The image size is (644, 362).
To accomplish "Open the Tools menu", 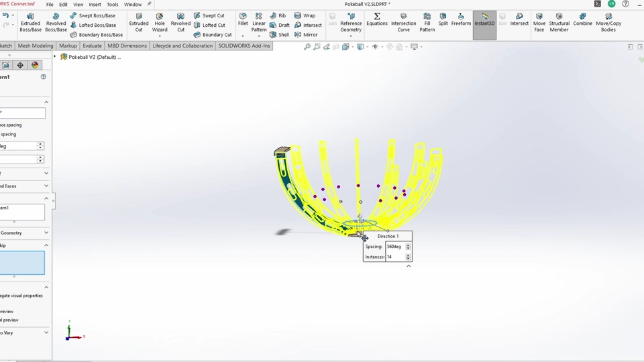I will [112, 5].
